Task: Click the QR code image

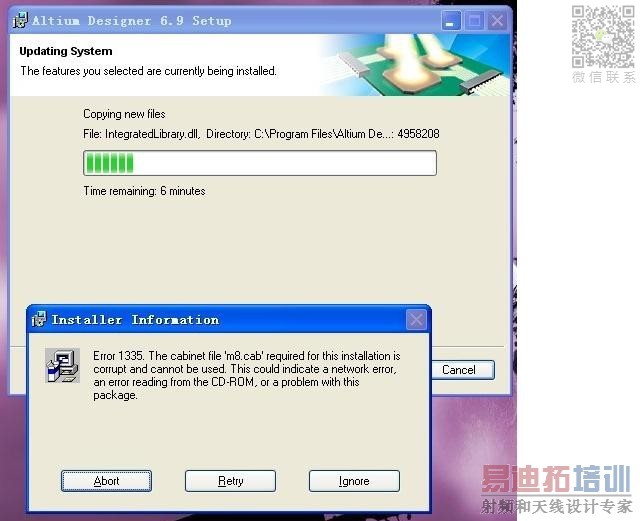Action: coord(603,37)
